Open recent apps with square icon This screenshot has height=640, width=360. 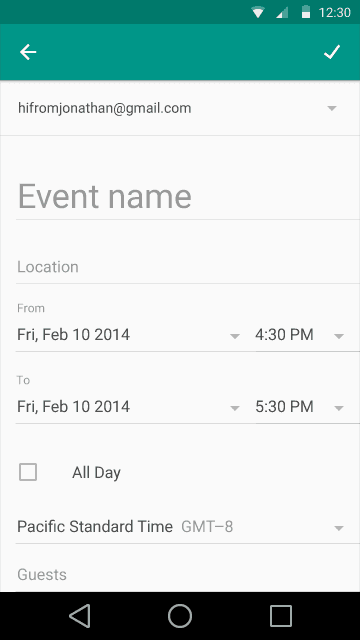click(281, 616)
